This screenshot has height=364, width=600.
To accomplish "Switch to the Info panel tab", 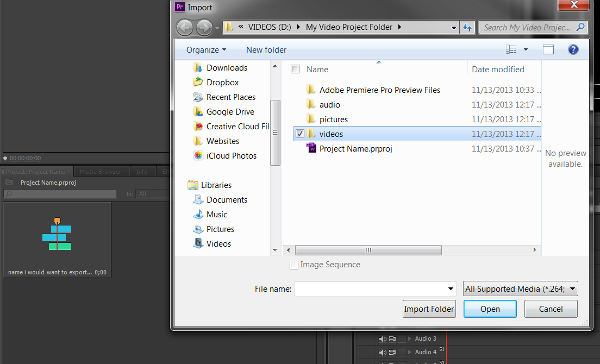I will 142,172.
